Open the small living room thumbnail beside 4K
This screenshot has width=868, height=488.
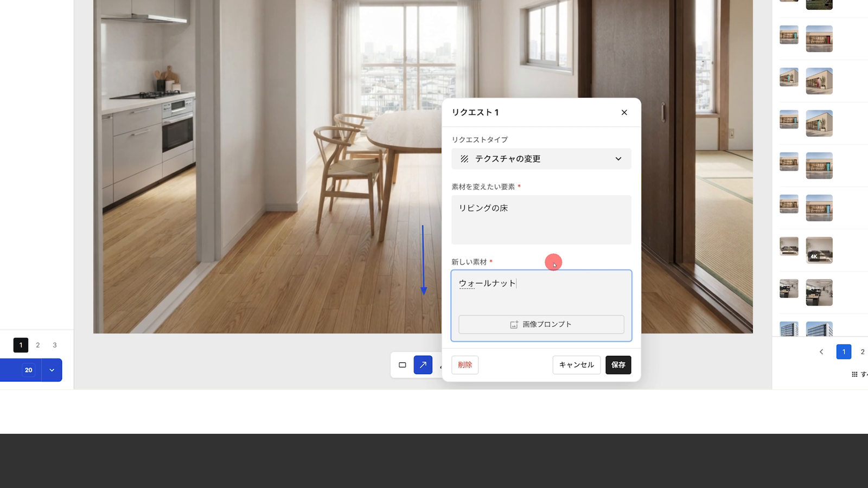point(789,246)
